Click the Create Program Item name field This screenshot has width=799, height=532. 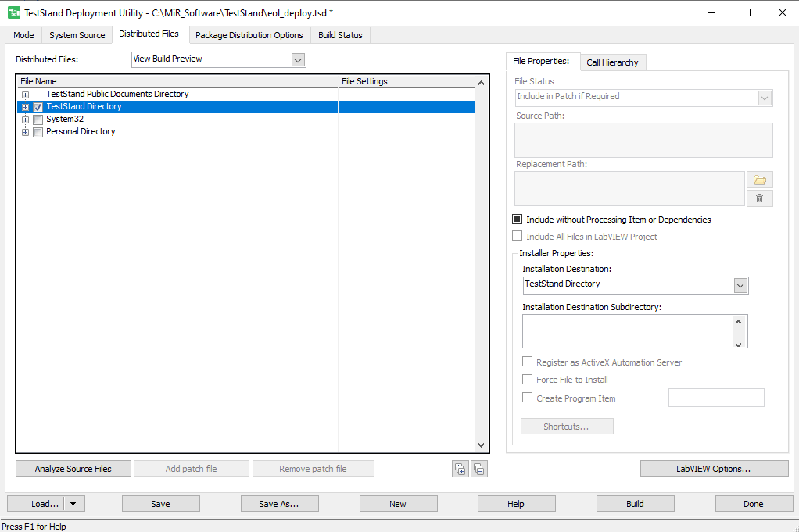pyautogui.click(x=716, y=398)
